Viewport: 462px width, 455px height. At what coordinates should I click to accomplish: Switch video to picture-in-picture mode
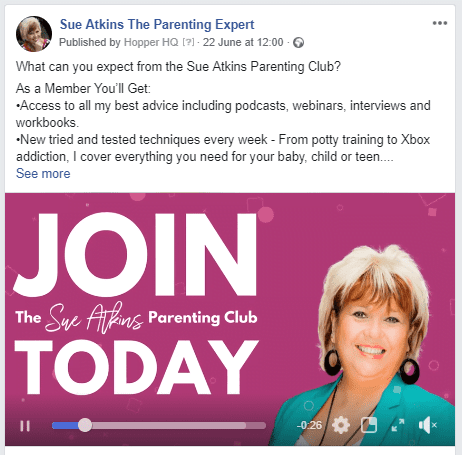click(x=369, y=425)
